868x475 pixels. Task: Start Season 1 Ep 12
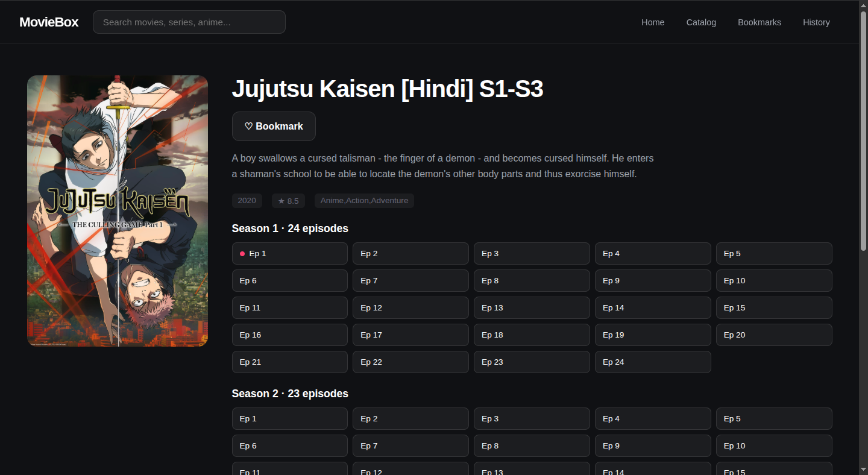click(x=410, y=308)
